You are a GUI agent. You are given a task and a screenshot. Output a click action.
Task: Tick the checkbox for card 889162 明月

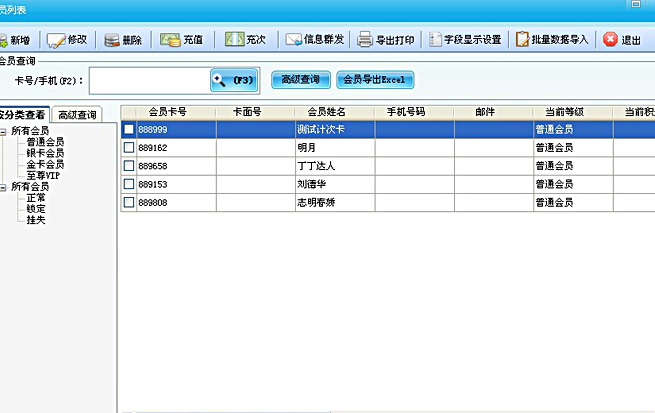128,147
